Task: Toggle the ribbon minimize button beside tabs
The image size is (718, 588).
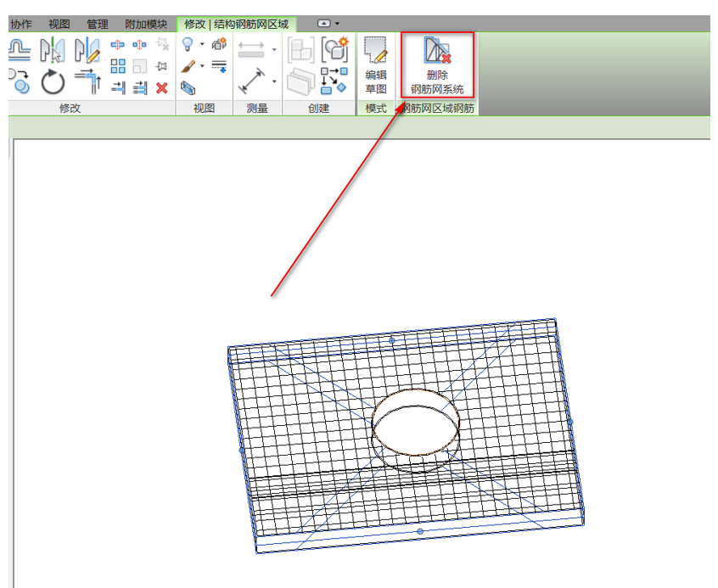Action: click(329, 24)
